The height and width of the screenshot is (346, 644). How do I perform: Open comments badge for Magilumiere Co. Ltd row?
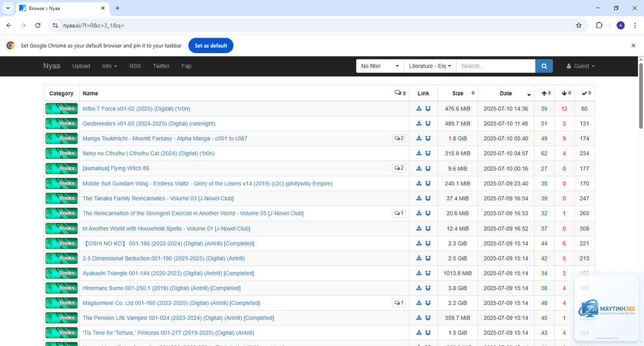[x=399, y=303]
